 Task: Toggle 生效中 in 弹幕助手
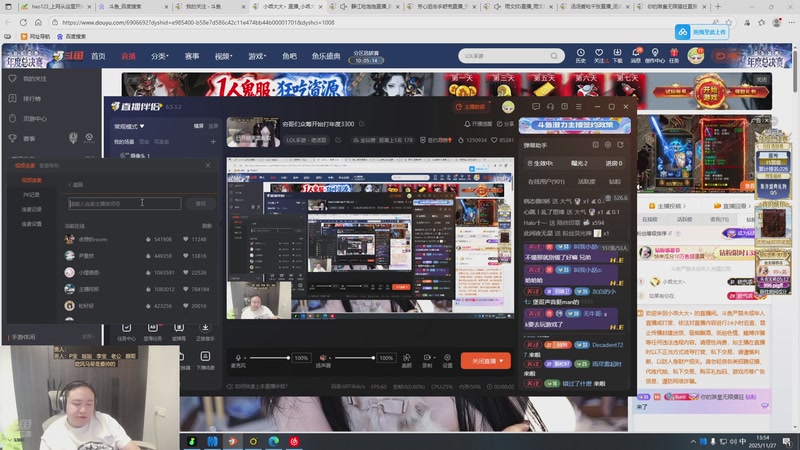pyautogui.click(x=540, y=163)
